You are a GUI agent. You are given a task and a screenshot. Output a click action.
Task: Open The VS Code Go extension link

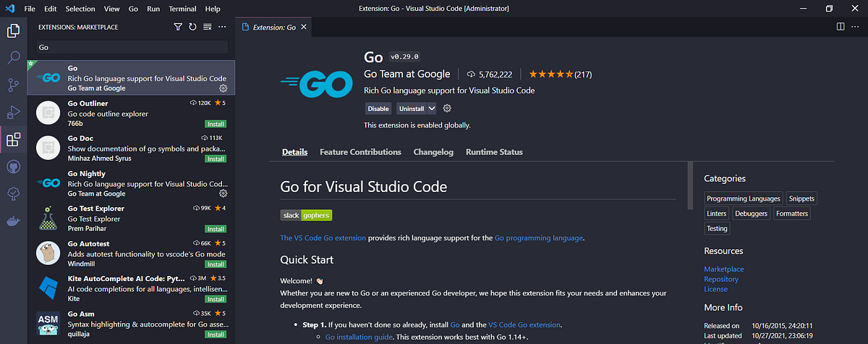(x=323, y=238)
